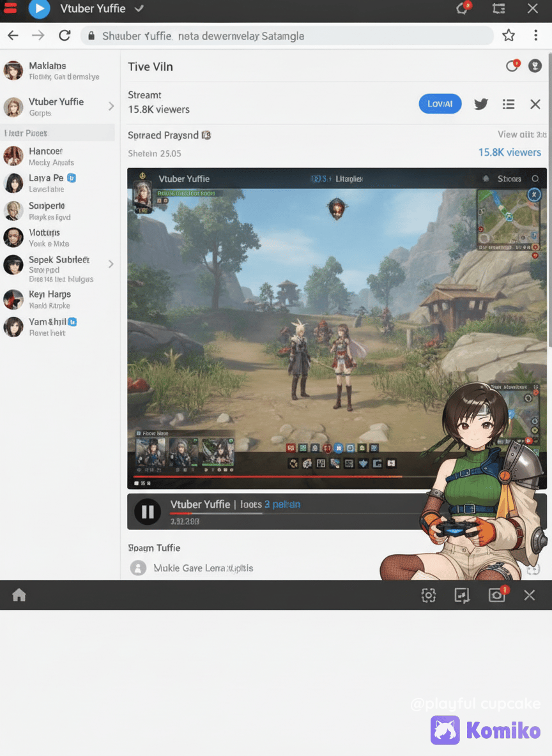Click the address bar
Viewport: 552px width, 756px height.
(287, 36)
